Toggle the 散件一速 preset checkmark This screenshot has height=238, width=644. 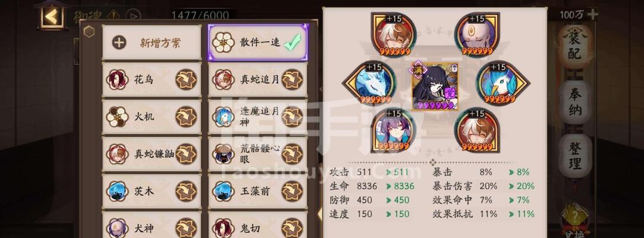[x=293, y=42]
